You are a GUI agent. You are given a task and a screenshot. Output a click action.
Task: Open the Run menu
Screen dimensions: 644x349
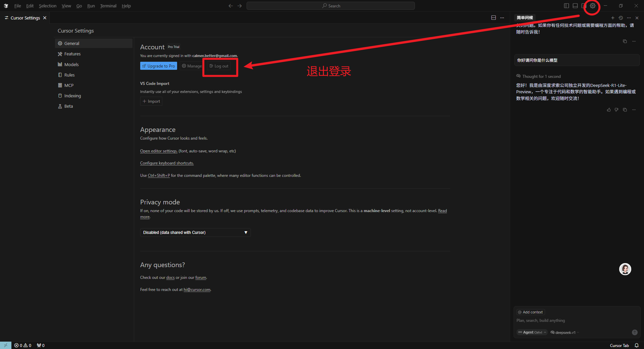[91, 6]
